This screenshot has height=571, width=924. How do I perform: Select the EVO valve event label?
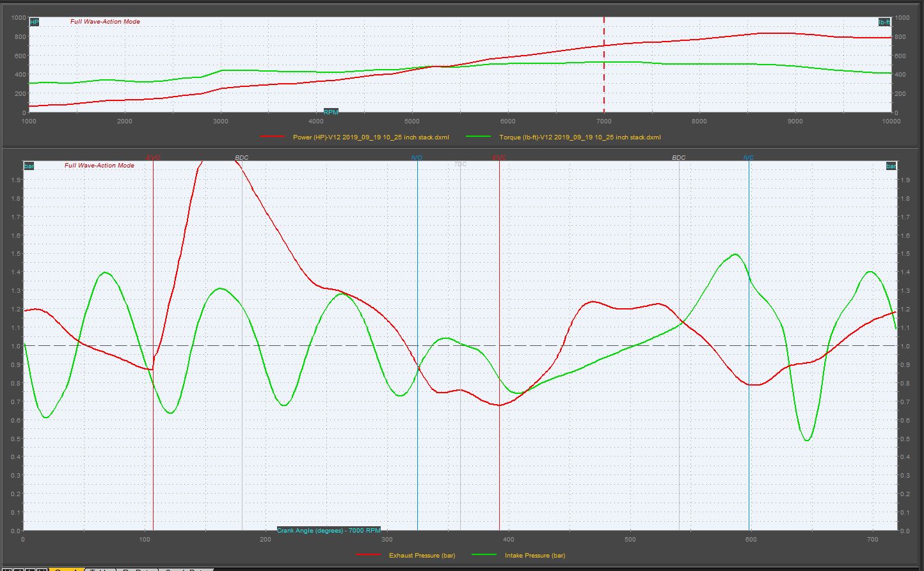coord(153,157)
